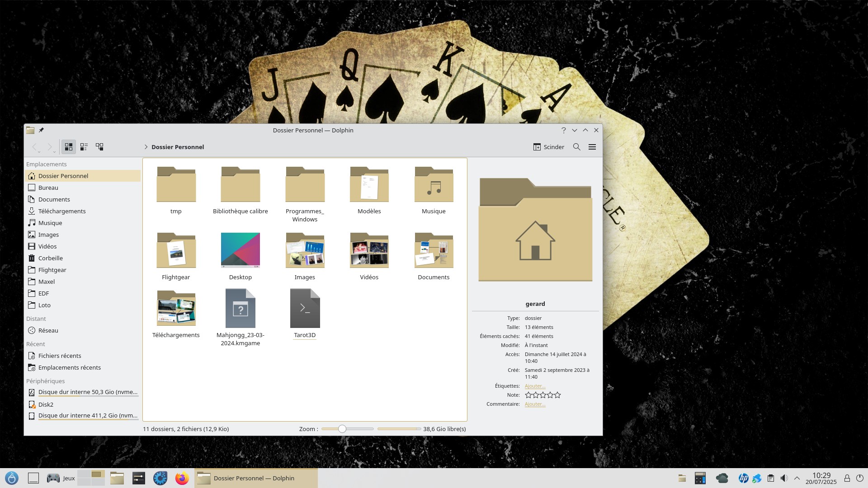Toggle the pin keep-above icon in titlebar
Image resolution: width=868 pixels, height=488 pixels.
(41, 130)
